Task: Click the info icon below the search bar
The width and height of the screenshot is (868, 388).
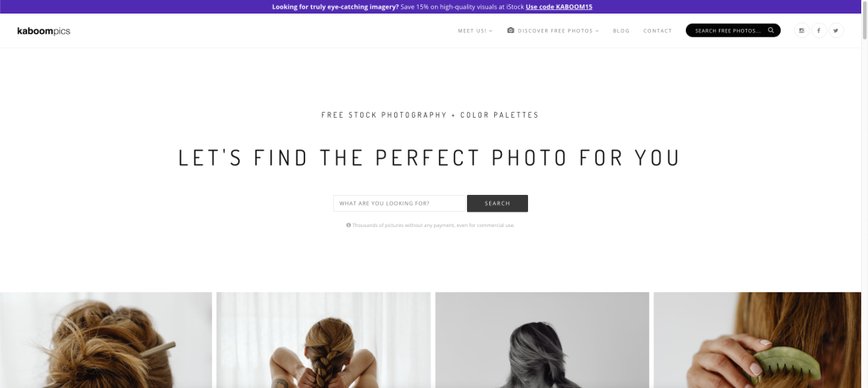Action: [x=348, y=225]
